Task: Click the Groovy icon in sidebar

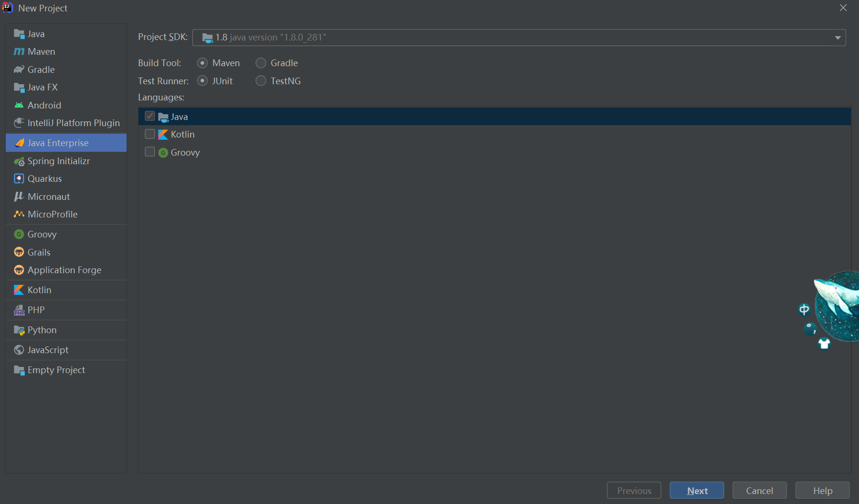Action: [19, 234]
